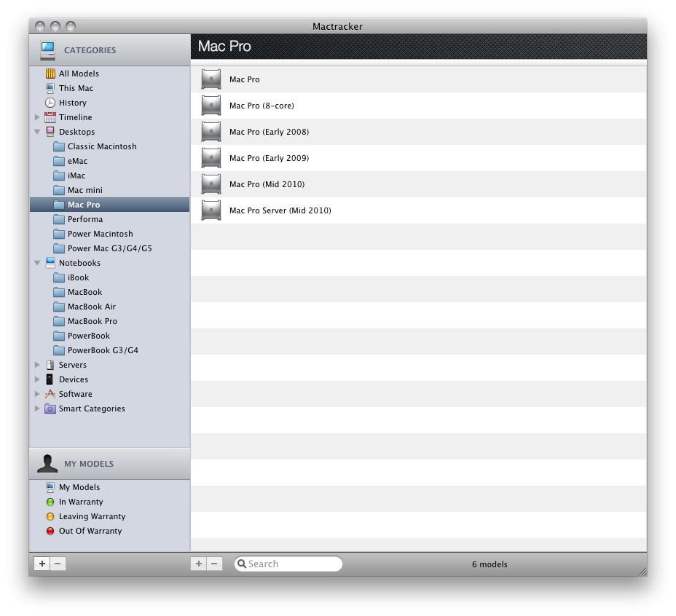Click the History clock icon

click(x=50, y=103)
